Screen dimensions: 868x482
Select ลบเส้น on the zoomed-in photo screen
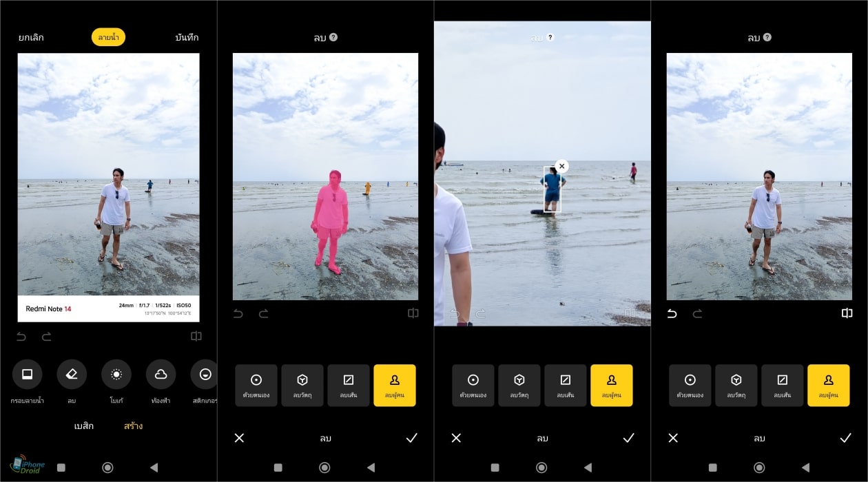click(x=566, y=386)
